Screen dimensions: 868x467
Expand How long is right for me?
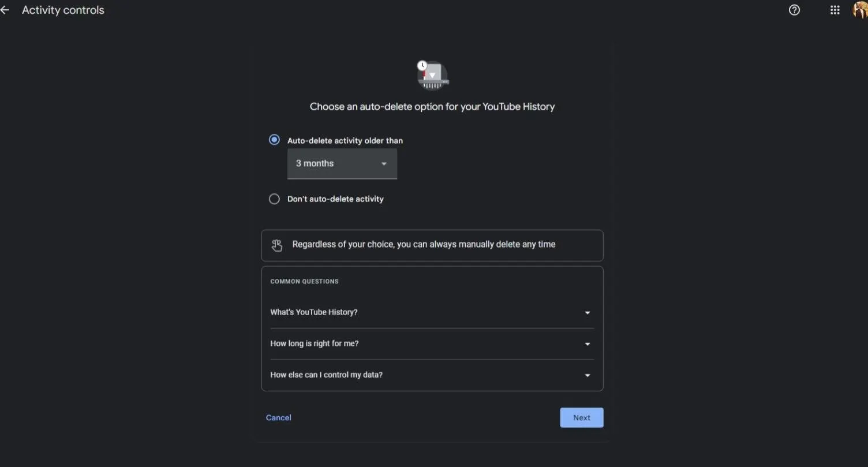click(x=315, y=343)
